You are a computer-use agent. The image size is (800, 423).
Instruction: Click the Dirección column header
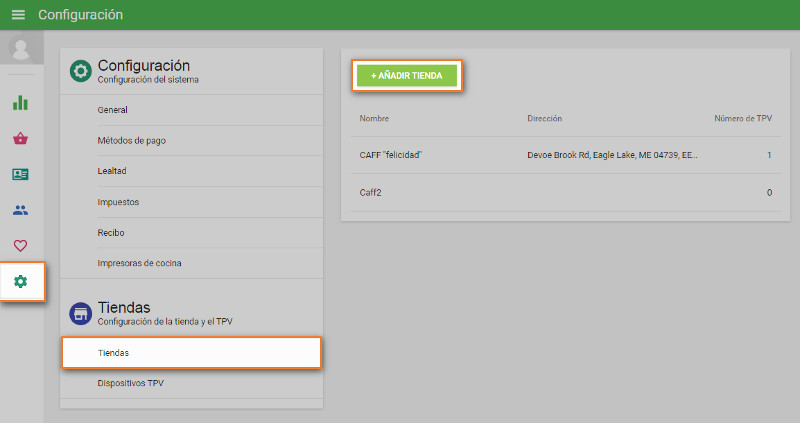pos(544,118)
